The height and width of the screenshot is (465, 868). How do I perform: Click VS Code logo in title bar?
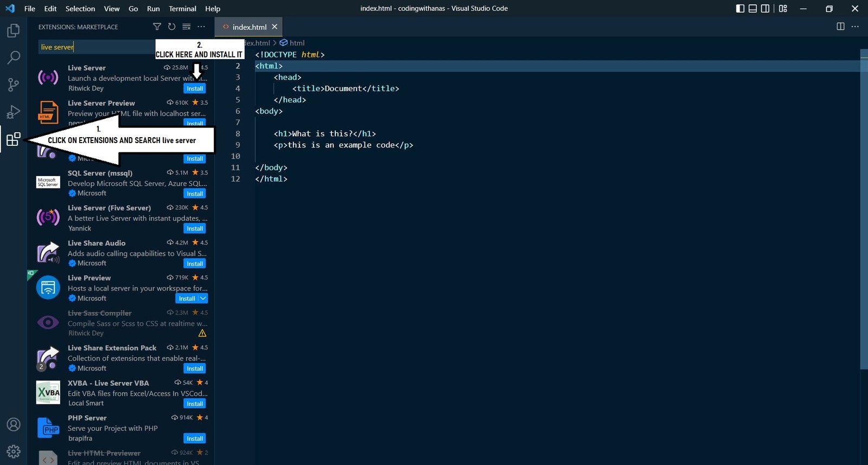[10, 9]
